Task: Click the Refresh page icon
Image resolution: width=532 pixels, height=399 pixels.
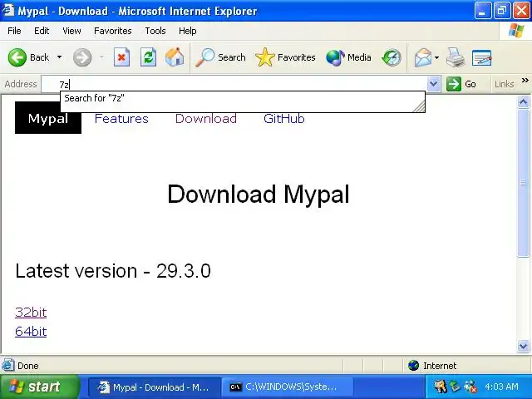Action: 148,57
